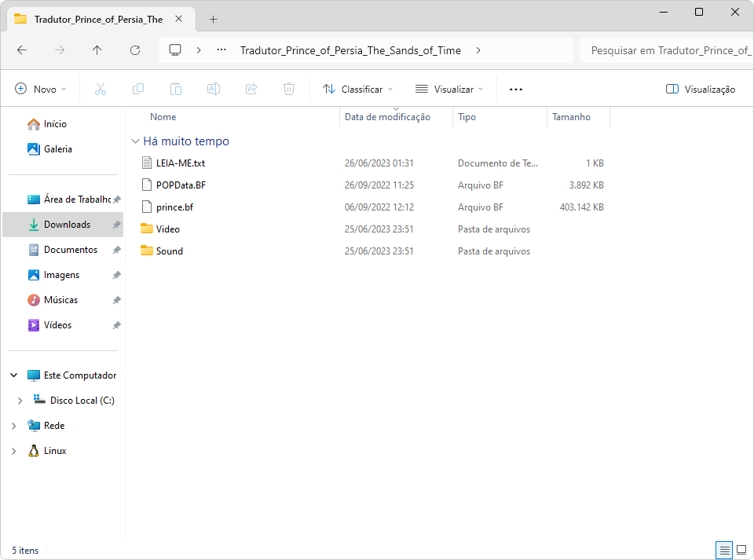Click the Paste clipboard icon
The image size is (754, 560).
pos(175,89)
